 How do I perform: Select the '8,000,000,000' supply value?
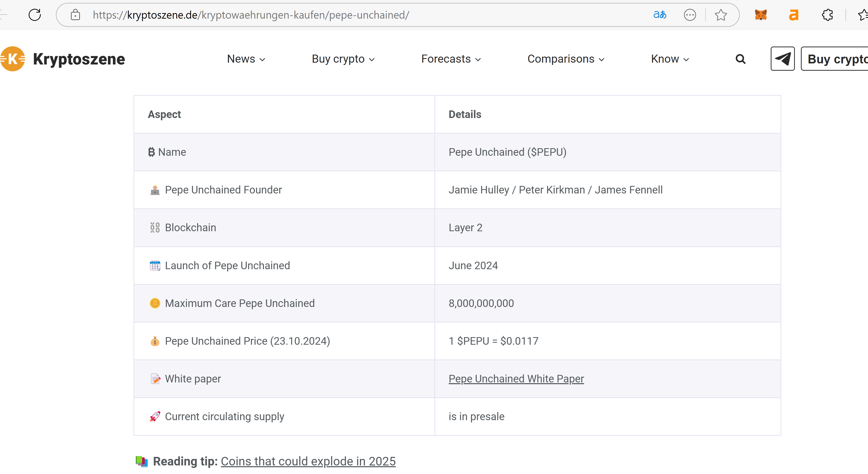pos(481,303)
